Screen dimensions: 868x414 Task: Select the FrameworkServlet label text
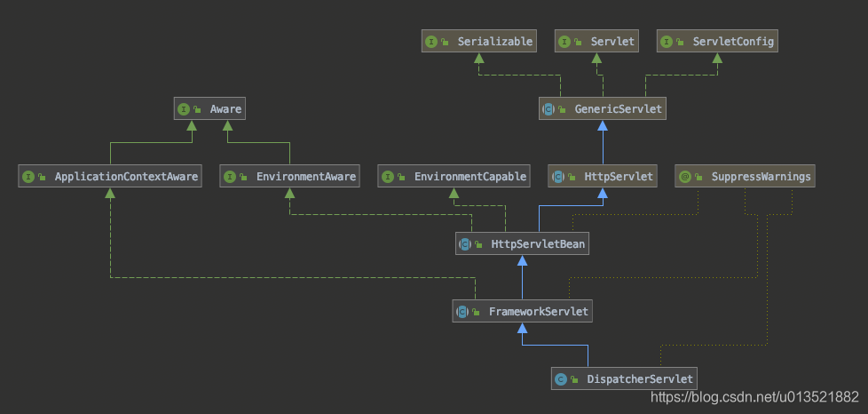(538, 312)
